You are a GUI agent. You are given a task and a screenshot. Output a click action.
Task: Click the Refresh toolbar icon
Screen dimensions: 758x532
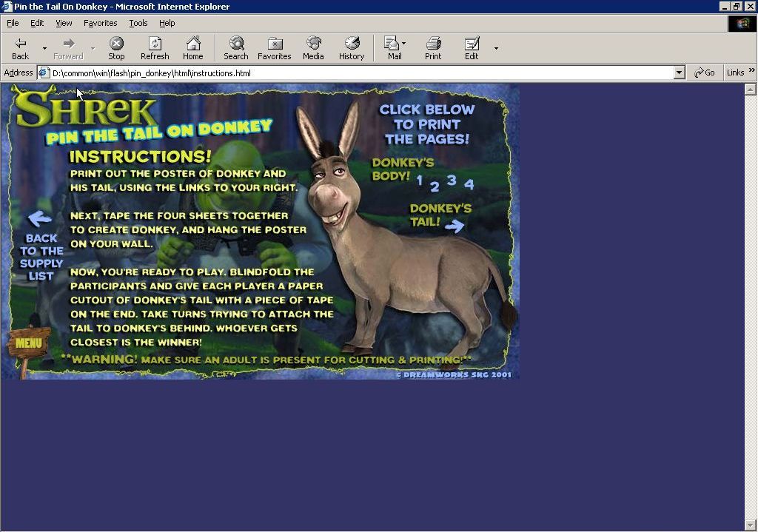(155, 47)
